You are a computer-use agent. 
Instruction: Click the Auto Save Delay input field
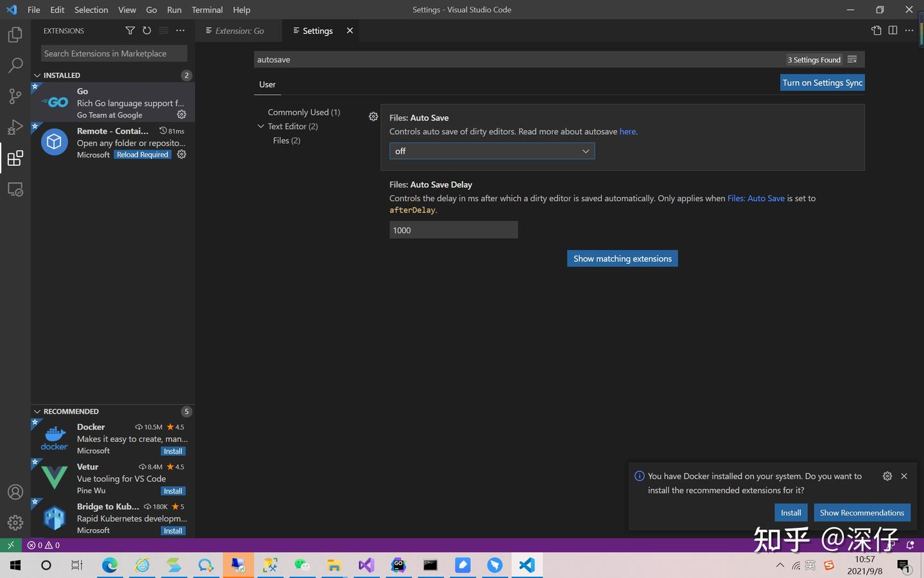pos(453,230)
